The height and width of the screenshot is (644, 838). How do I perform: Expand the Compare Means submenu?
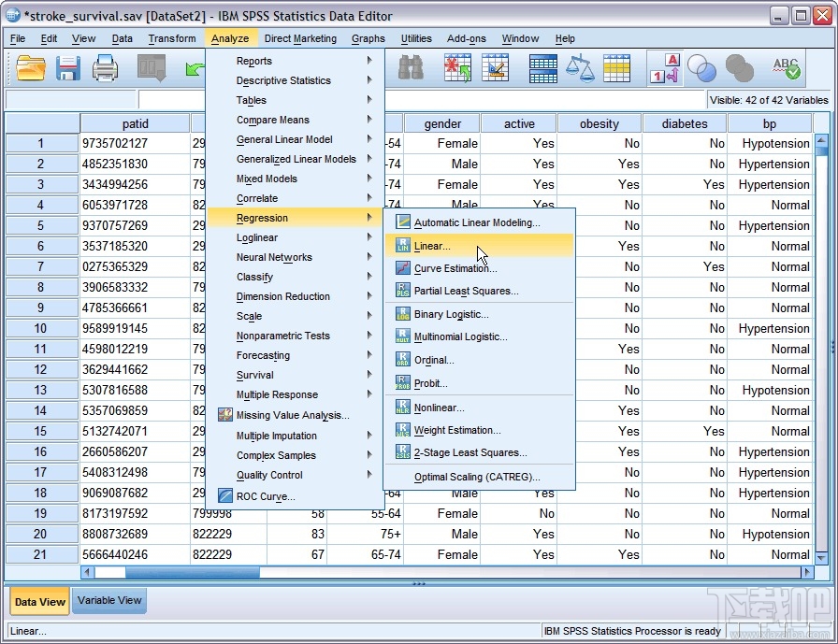271,120
